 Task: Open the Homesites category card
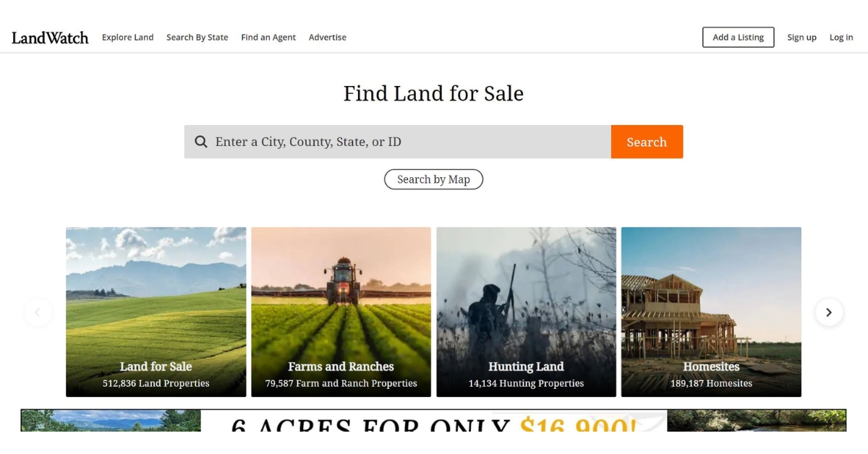(711, 312)
